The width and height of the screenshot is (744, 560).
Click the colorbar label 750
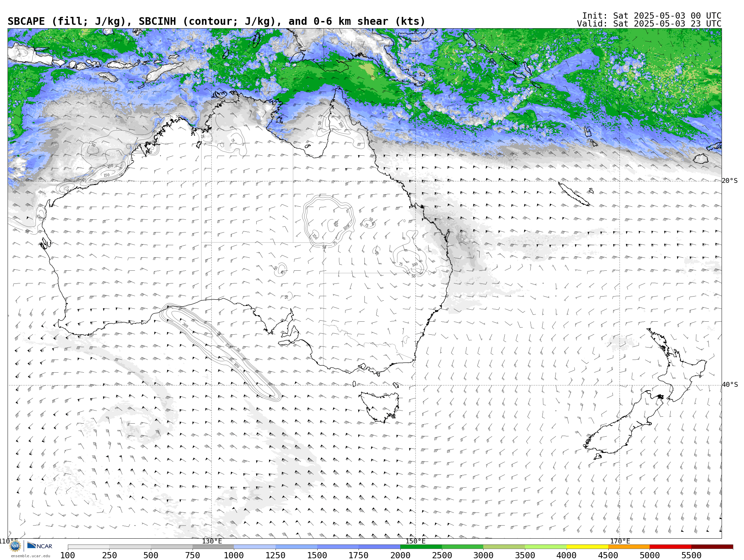click(193, 556)
